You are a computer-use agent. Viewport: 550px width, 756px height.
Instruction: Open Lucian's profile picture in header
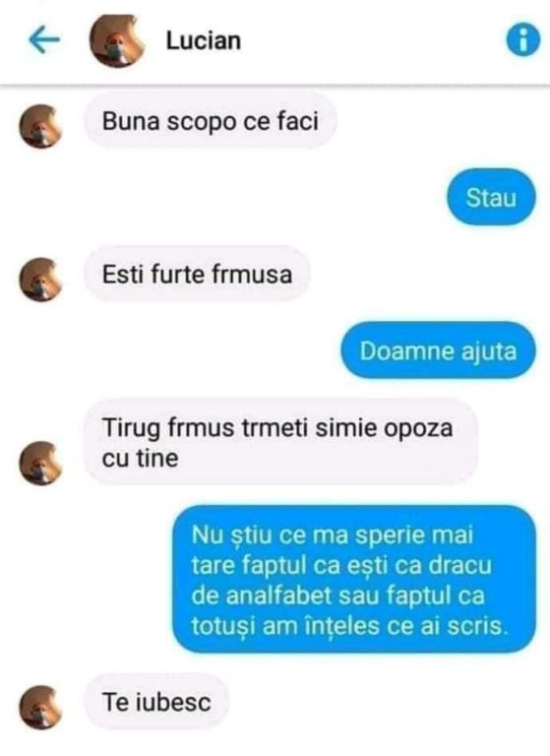tap(117, 41)
